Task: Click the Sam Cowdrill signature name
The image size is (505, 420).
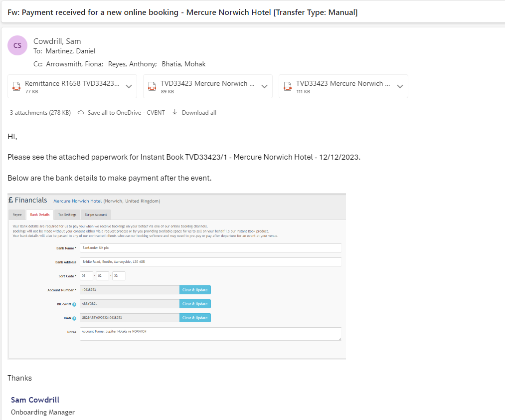Action: pos(35,400)
